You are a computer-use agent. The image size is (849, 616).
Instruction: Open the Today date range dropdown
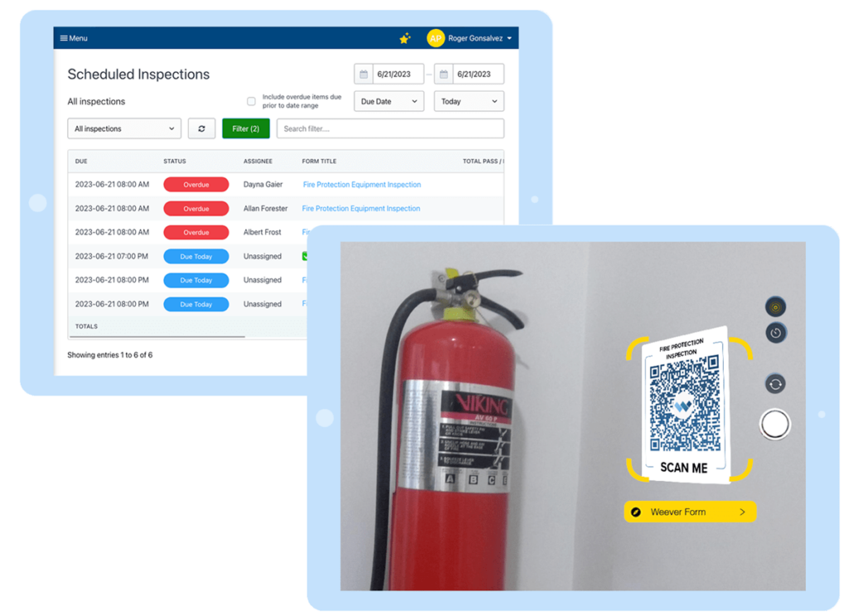(x=468, y=100)
